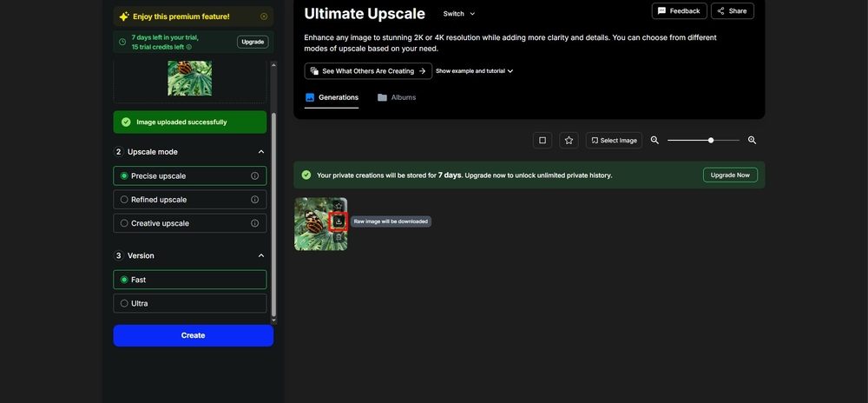Open the uploaded butterfly image preview
Viewport: 868px width, 403px height.
click(189, 79)
